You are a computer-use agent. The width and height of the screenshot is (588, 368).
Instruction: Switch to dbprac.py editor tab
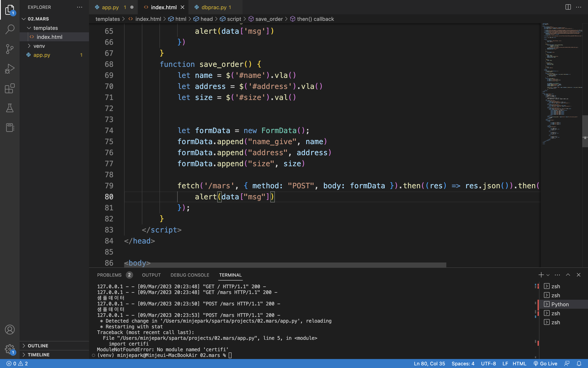215,7
